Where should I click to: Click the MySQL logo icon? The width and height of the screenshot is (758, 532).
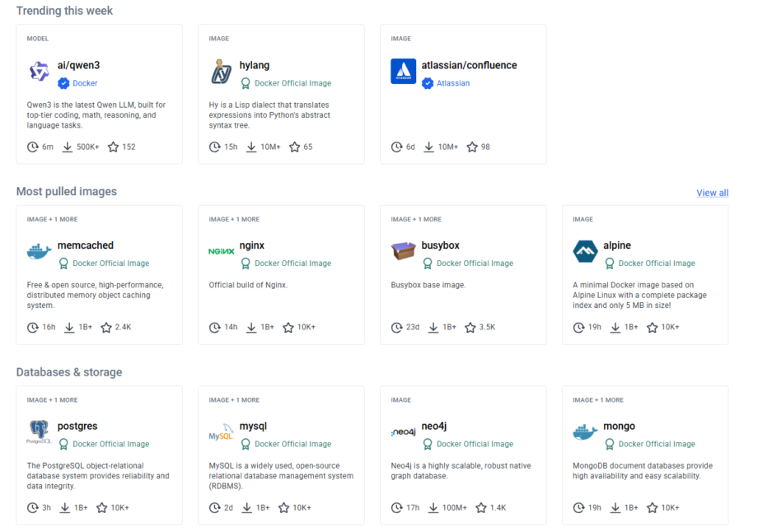click(221, 433)
